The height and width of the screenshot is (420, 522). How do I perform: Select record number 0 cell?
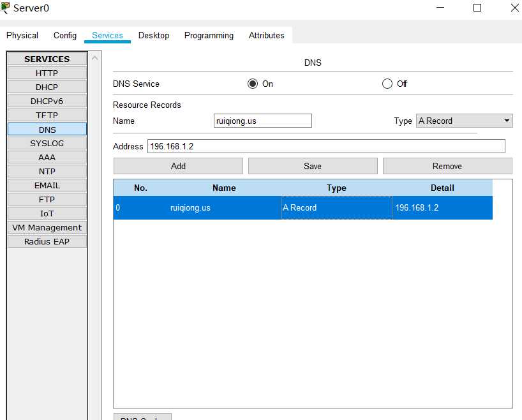point(140,208)
